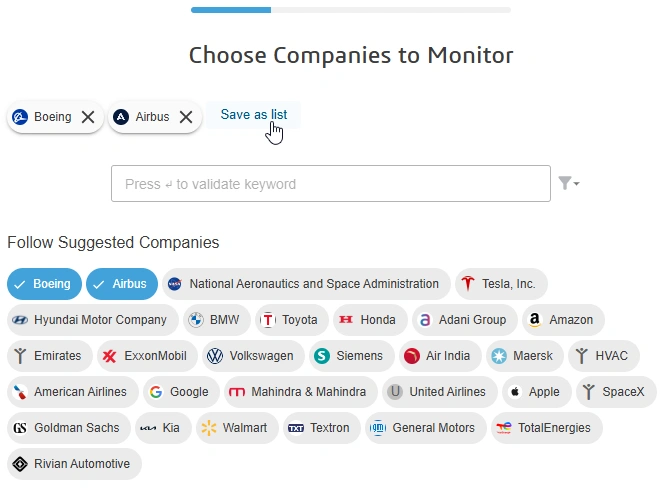
Task: Click the Walmart spark icon
Action: [208, 428]
